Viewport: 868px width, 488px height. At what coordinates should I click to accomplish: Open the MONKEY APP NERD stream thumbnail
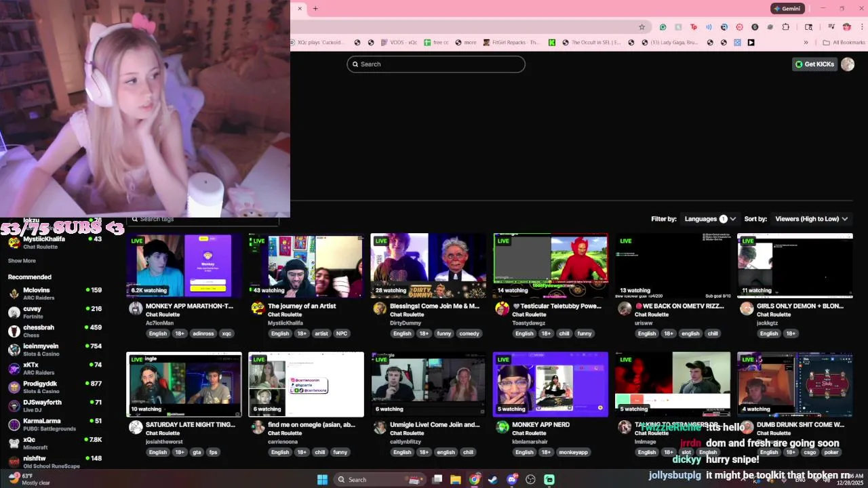[551, 384]
